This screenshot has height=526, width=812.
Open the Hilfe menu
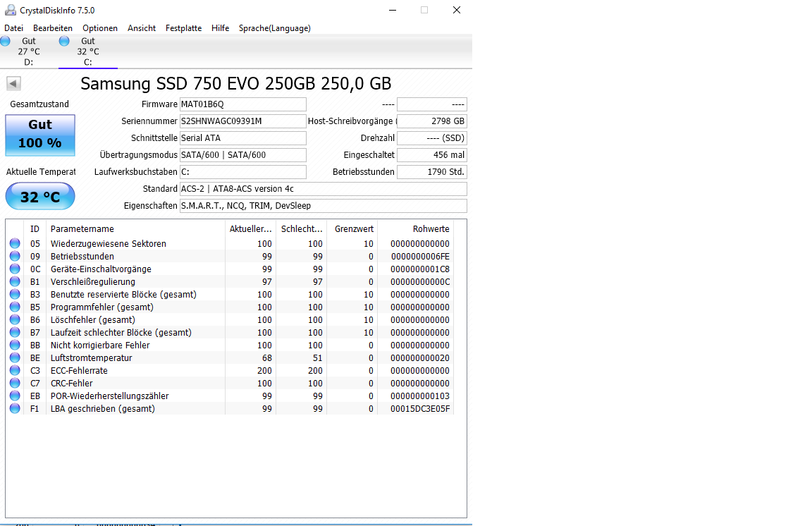click(x=220, y=28)
